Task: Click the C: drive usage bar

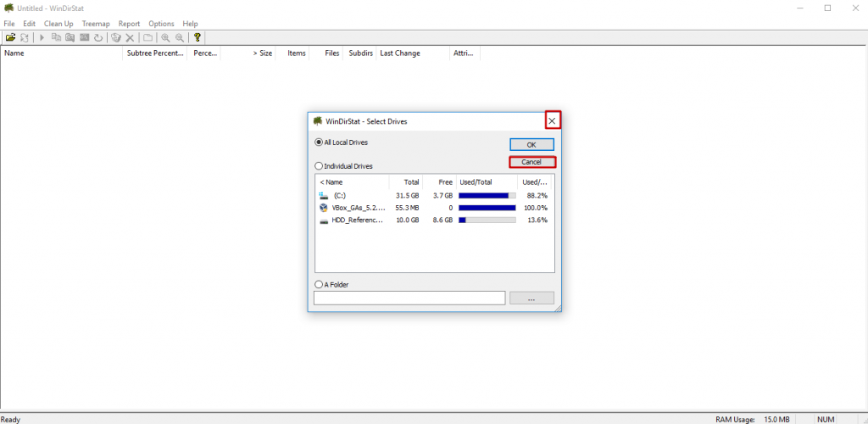Action: click(x=487, y=195)
